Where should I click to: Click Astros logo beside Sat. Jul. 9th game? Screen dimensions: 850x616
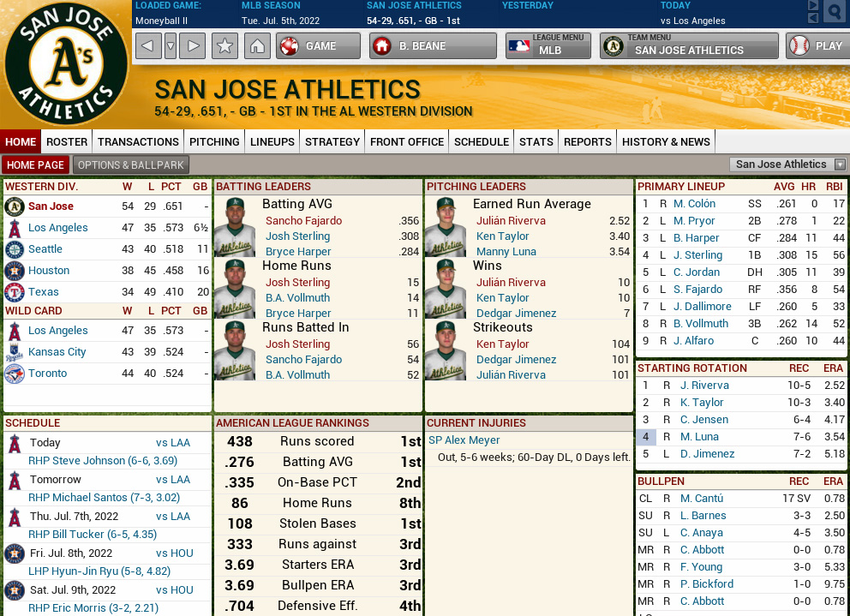(x=15, y=590)
